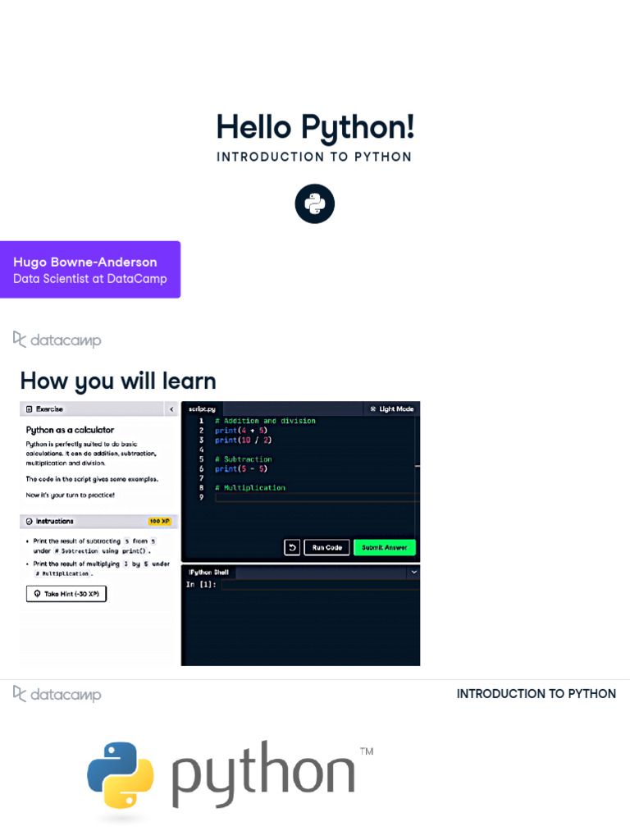Screen dimensions: 630x840
Task: Click the sun icon beside Light Mode
Action: (x=373, y=409)
